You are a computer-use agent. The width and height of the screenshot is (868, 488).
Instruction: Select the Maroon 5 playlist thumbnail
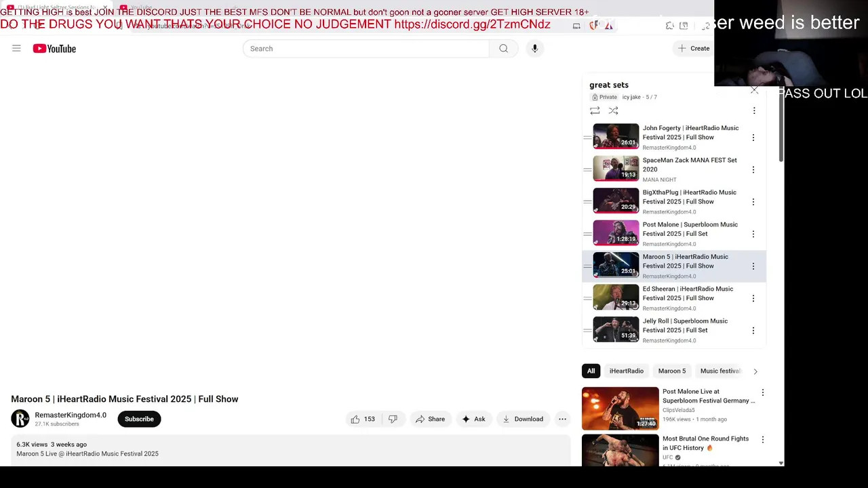coord(616,265)
